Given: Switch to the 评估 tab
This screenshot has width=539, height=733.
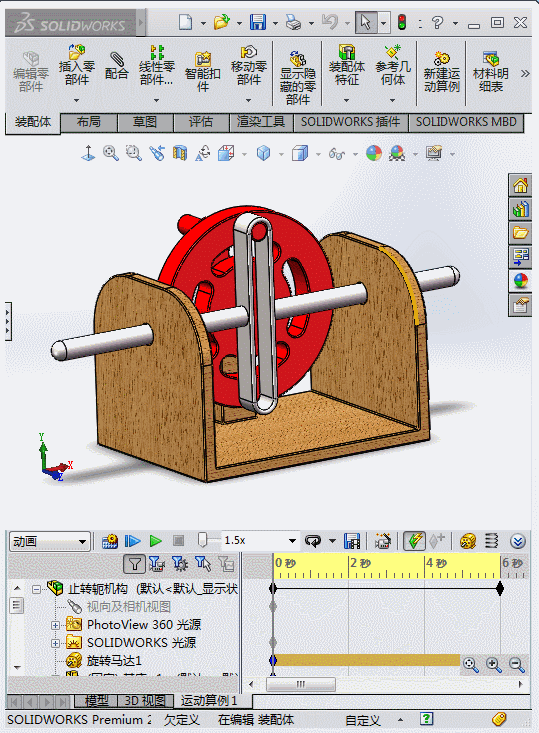Looking at the screenshot, I should point(201,122).
